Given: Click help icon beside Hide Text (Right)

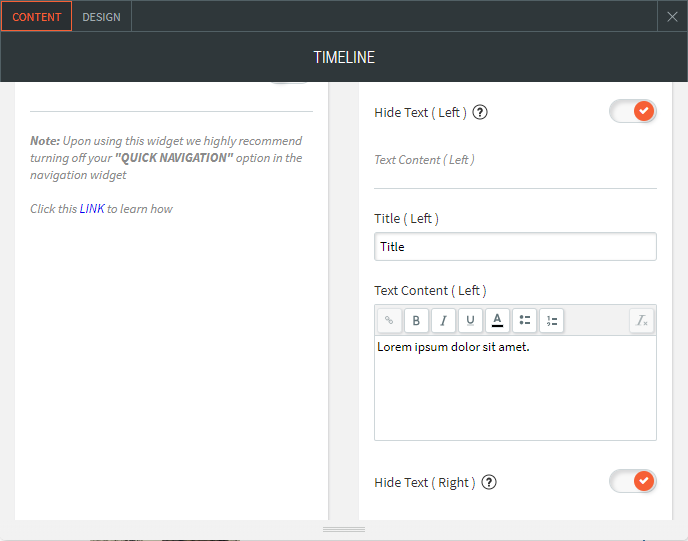Looking at the screenshot, I should tap(489, 482).
